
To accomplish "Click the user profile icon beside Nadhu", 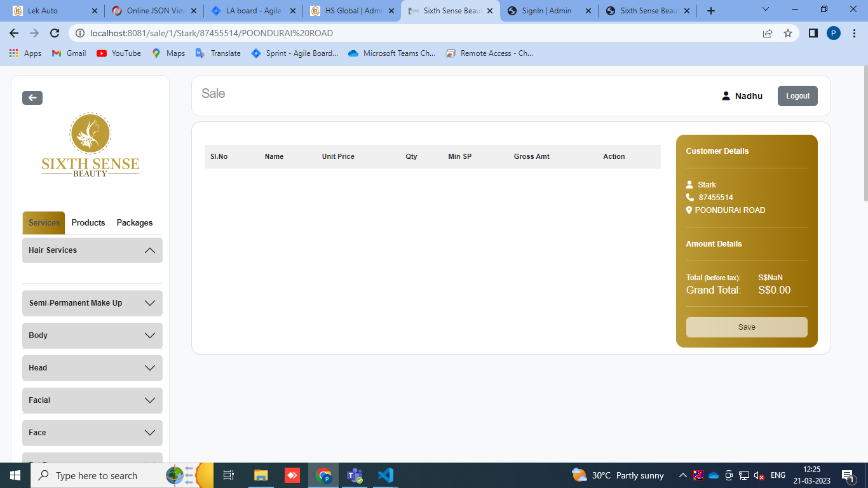I will point(726,96).
